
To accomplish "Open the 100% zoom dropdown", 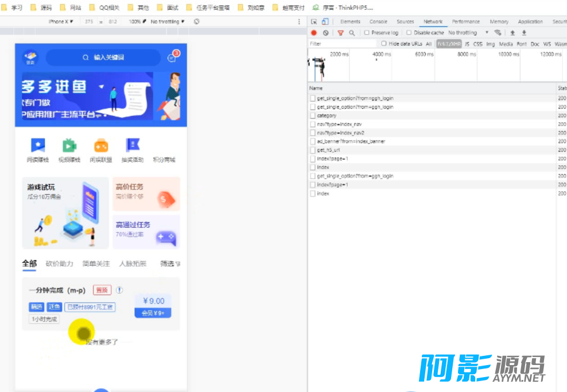I will click(137, 22).
